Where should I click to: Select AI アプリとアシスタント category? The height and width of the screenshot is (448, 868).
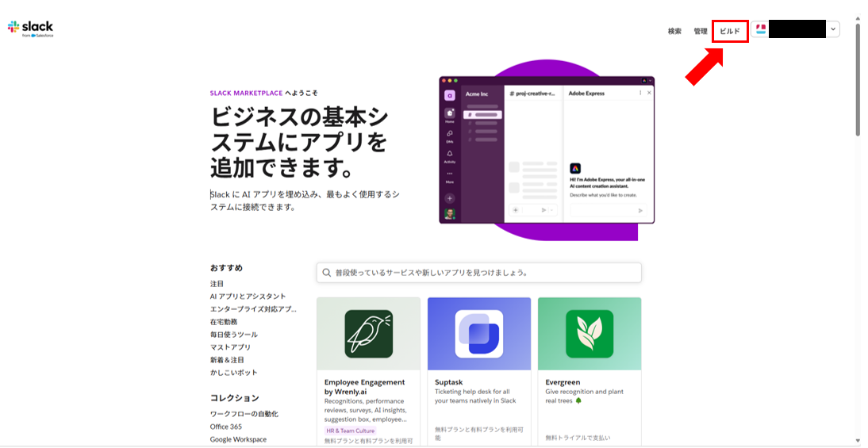(248, 297)
